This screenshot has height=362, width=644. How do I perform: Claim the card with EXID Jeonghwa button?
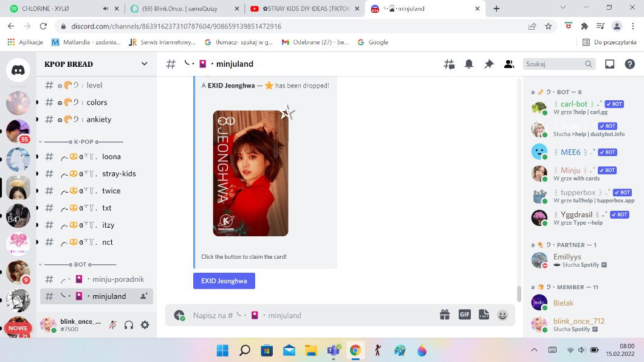[224, 281]
